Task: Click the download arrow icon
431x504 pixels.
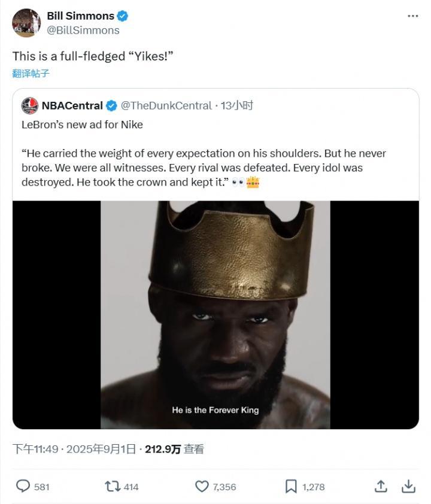Action: pos(408,486)
